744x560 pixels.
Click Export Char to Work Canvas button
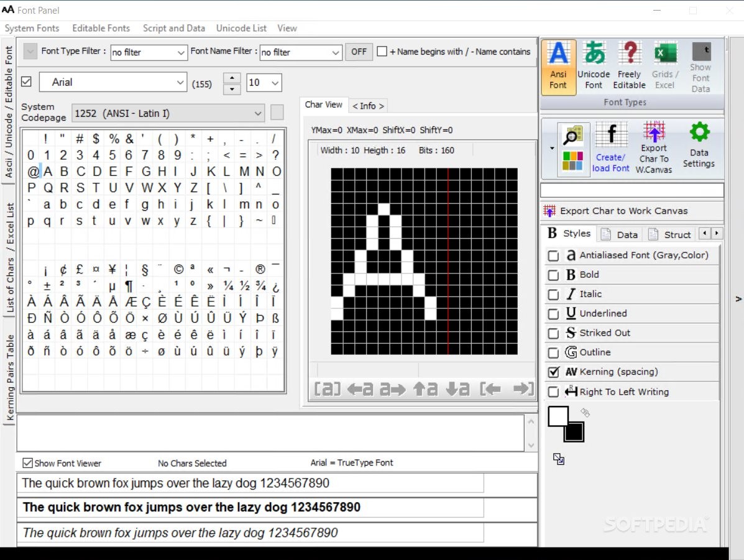632,211
